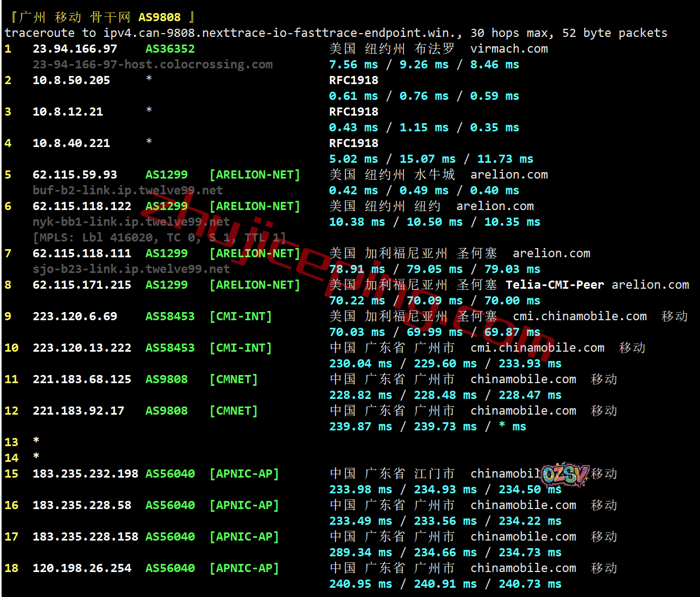Click the MPLS label info line
This screenshot has height=597, width=700.
coord(159,238)
